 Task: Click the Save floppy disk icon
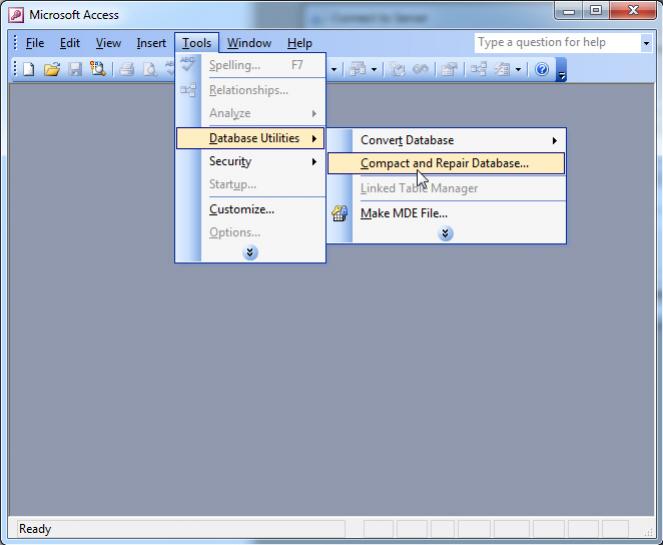75,69
